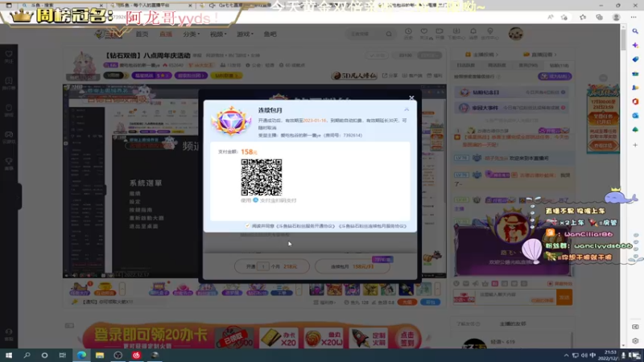The height and width of the screenshot is (362, 644).
Task: Switch to the 主播投稿 tab
Action: (481, 54)
